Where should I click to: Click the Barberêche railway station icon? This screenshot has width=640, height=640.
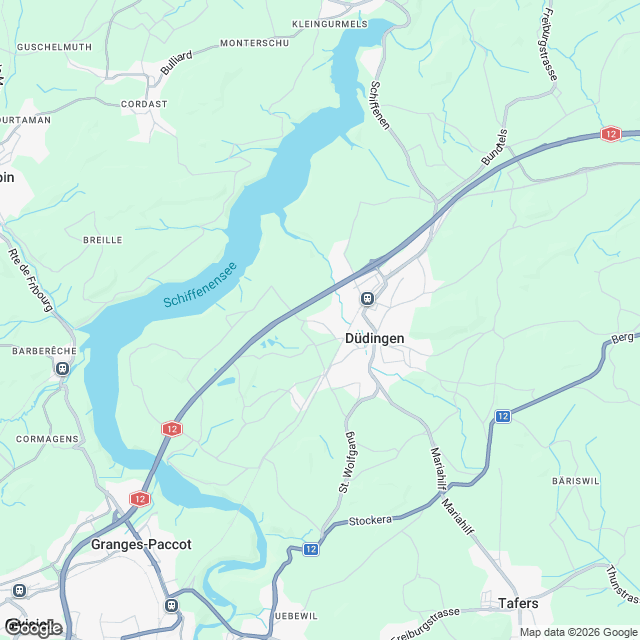coord(62,369)
